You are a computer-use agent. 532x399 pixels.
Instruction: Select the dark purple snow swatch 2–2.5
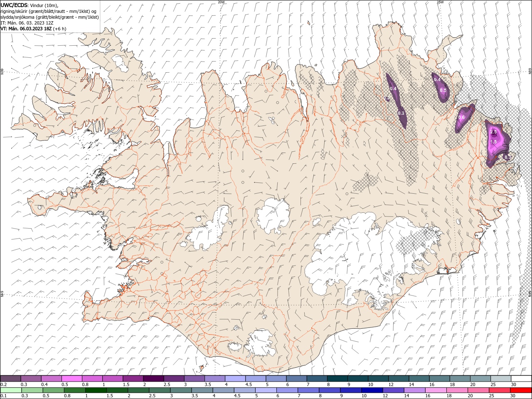153,379
